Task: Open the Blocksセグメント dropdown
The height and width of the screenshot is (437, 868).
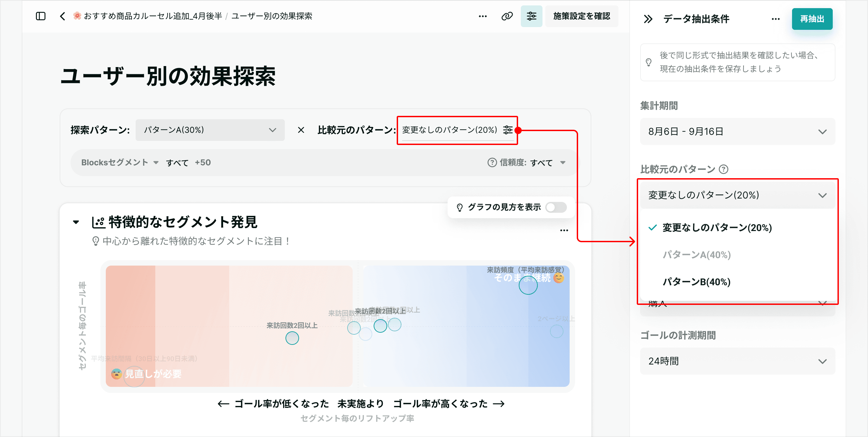Action: (x=120, y=163)
